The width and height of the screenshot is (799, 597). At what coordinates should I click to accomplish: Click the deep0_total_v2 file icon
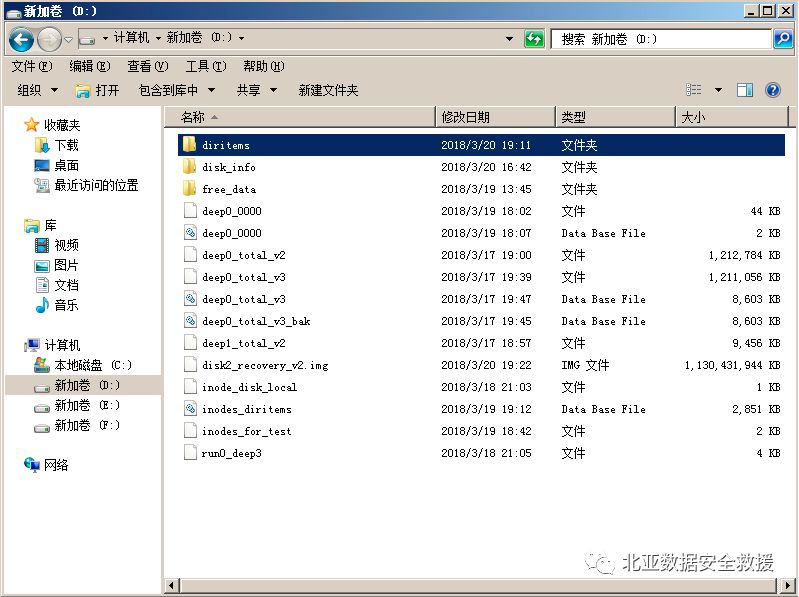point(190,255)
